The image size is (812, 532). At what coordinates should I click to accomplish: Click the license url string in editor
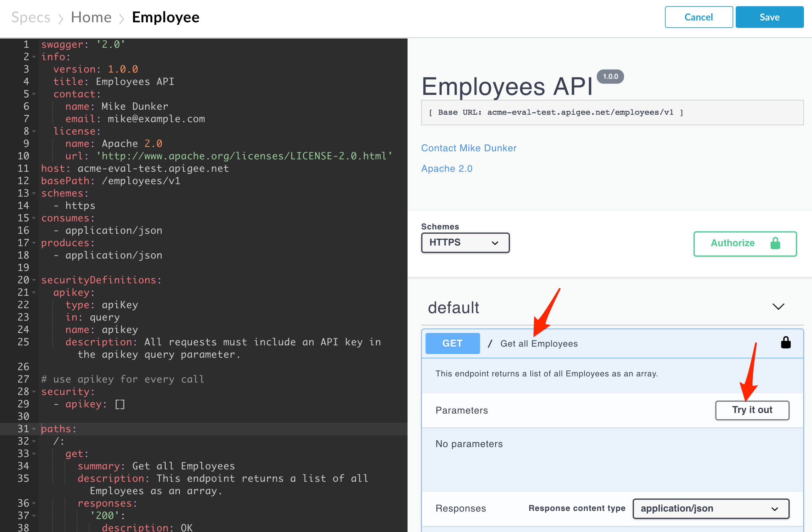(244, 156)
